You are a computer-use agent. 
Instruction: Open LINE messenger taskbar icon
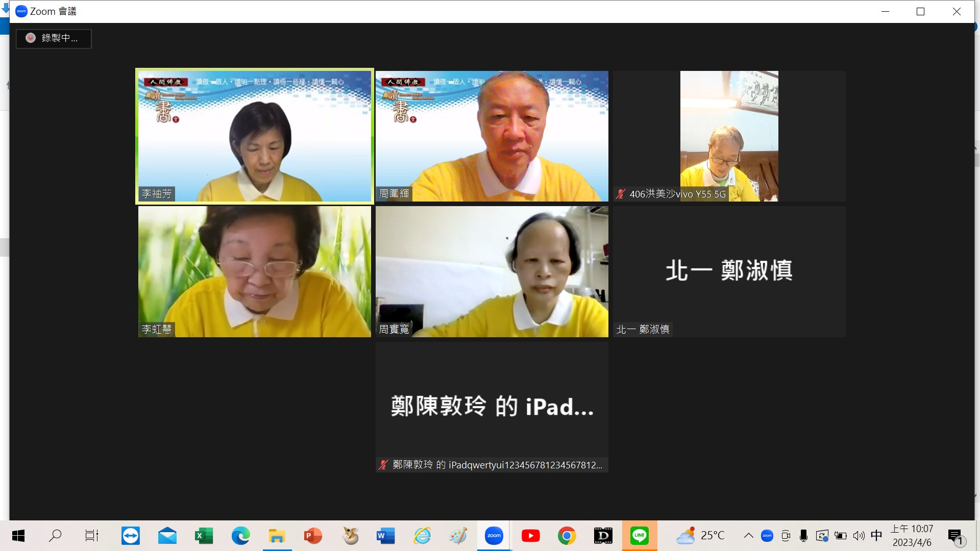[639, 536]
